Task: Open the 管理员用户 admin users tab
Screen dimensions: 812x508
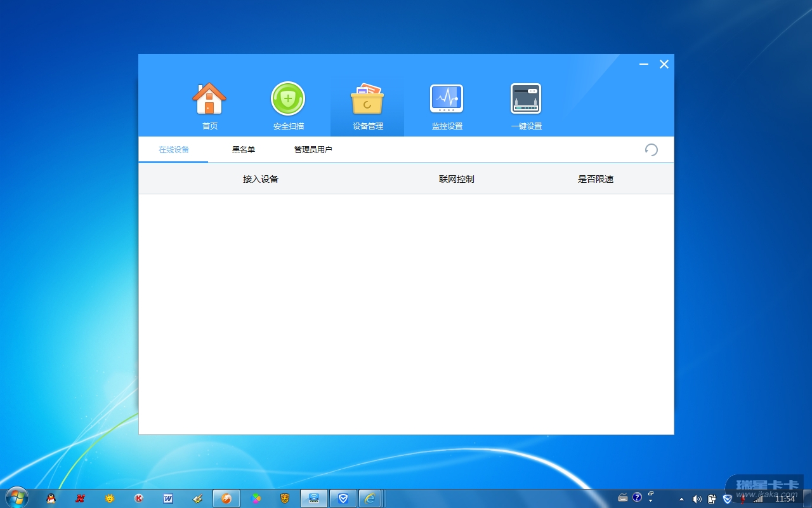Action: pos(313,150)
